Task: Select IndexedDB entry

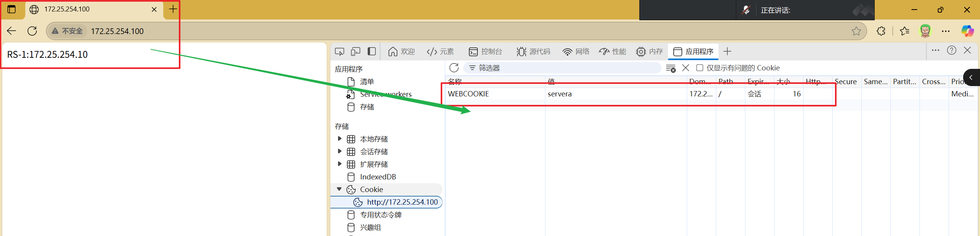Action: (378, 177)
